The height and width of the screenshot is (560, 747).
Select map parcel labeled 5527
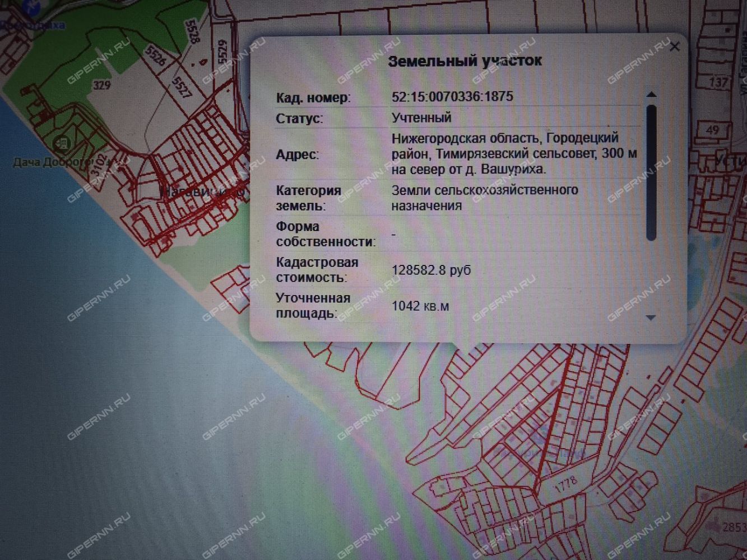point(181,87)
